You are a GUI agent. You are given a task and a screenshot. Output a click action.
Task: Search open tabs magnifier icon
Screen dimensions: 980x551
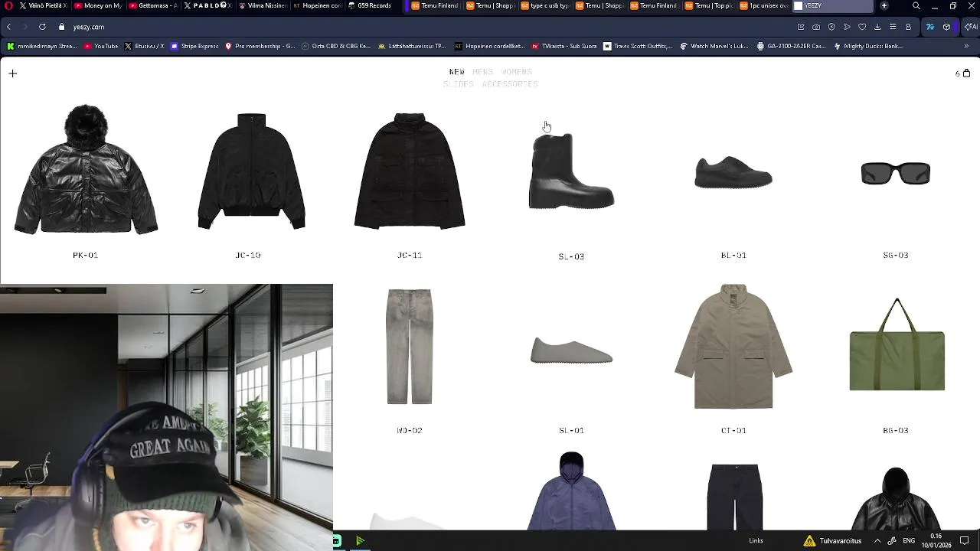916,5
